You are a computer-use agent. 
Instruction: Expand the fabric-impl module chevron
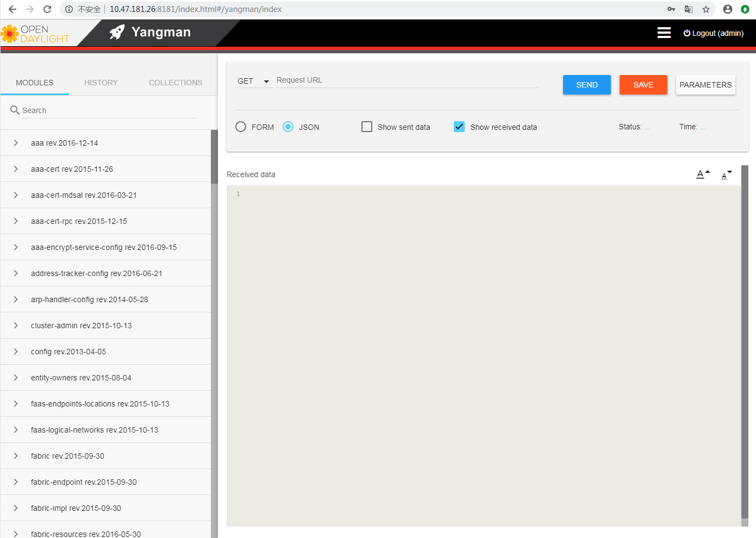coord(16,508)
